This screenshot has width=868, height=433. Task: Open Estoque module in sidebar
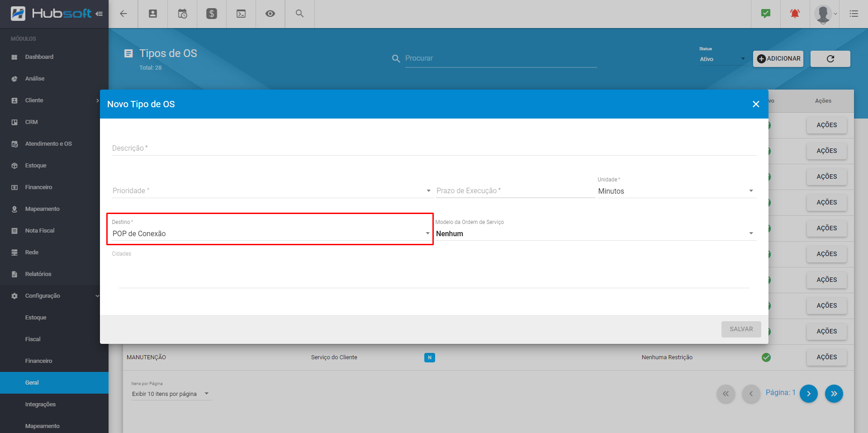tap(54, 166)
